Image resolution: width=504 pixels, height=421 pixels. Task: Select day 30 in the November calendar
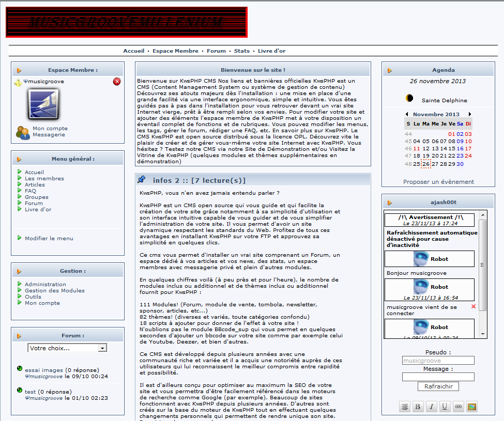(460, 164)
